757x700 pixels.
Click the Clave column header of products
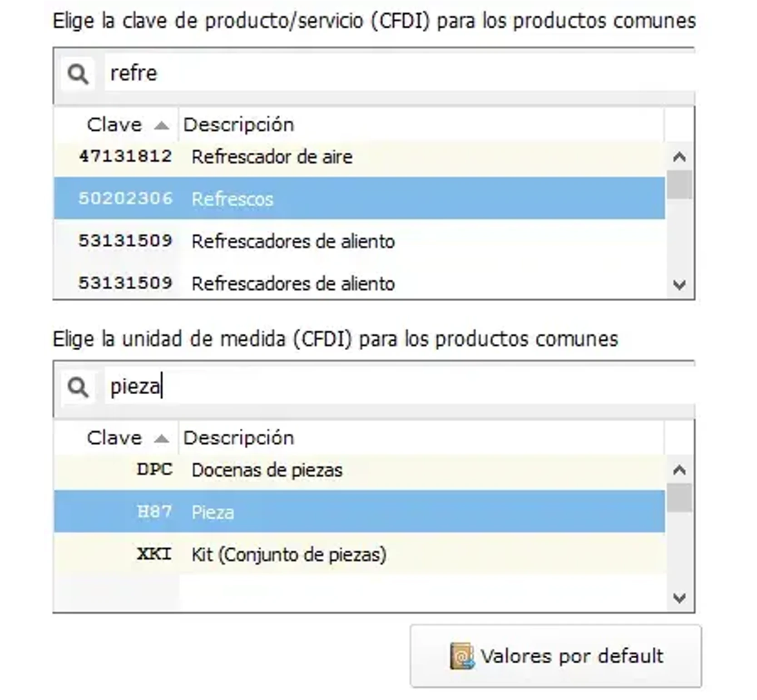(114, 124)
